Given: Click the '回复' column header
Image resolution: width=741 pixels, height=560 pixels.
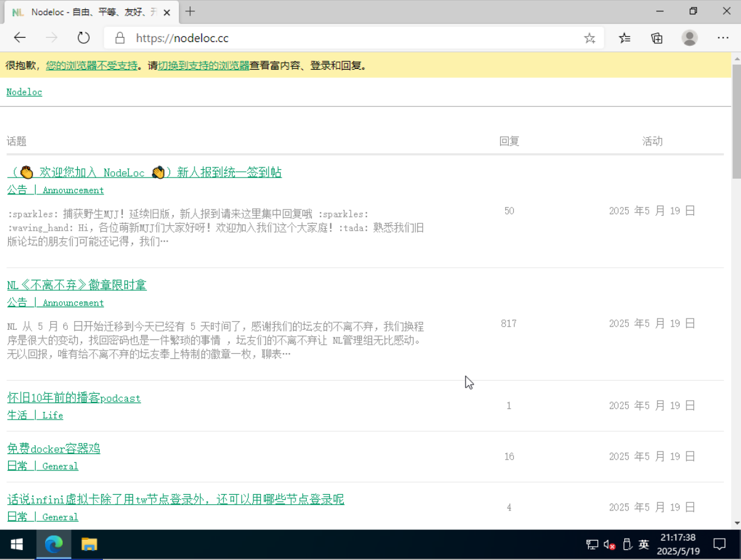Looking at the screenshot, I should (x=509, y=141).
